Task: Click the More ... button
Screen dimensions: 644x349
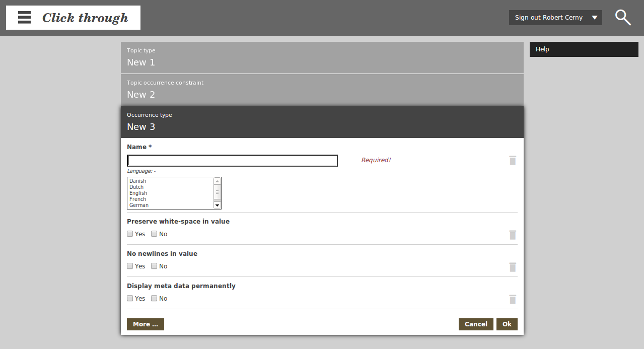Action: click(145, 324)
